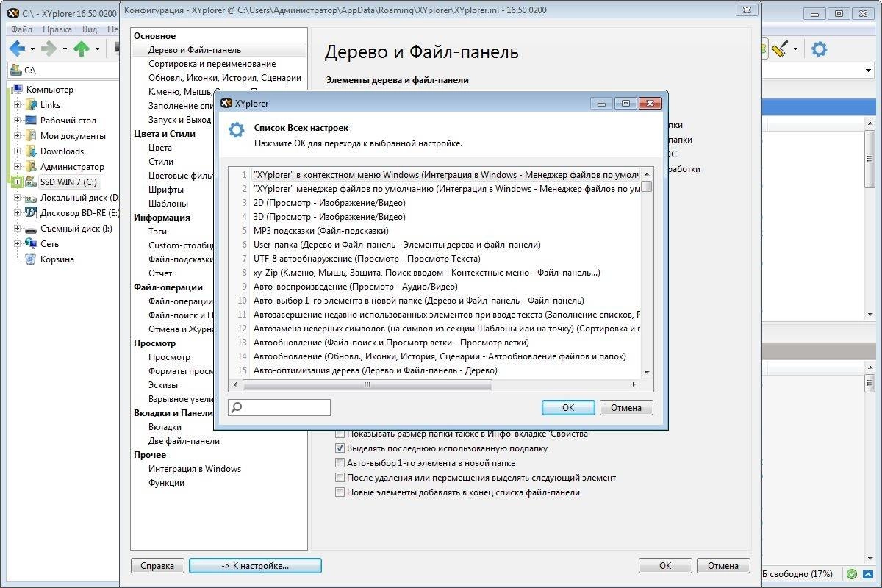
Task: Expand the SSD WIN 7 (C:) tree node
Action: 18,182
